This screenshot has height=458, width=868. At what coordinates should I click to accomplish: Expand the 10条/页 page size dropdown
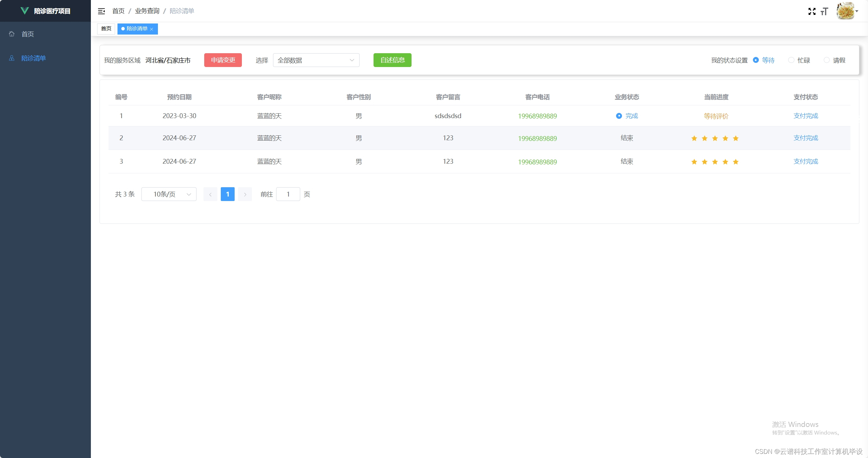click(x=169, y=194)
